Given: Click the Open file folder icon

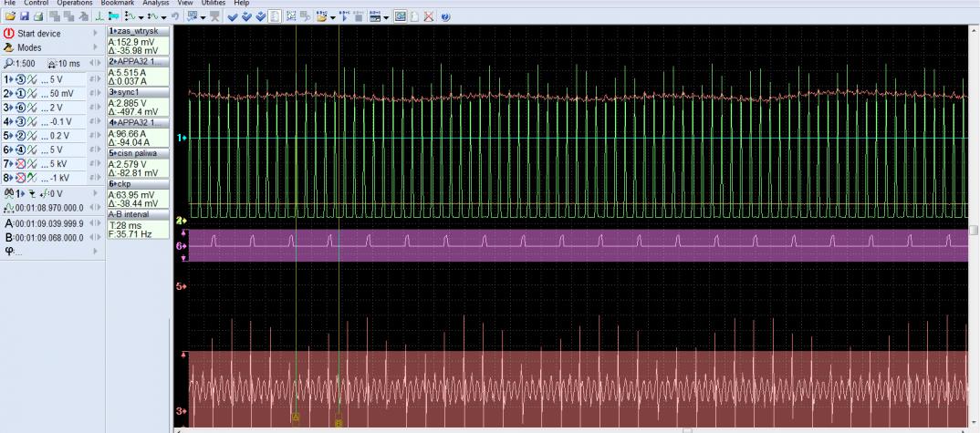Looking at the screenshot, I should tap(10, 16).
